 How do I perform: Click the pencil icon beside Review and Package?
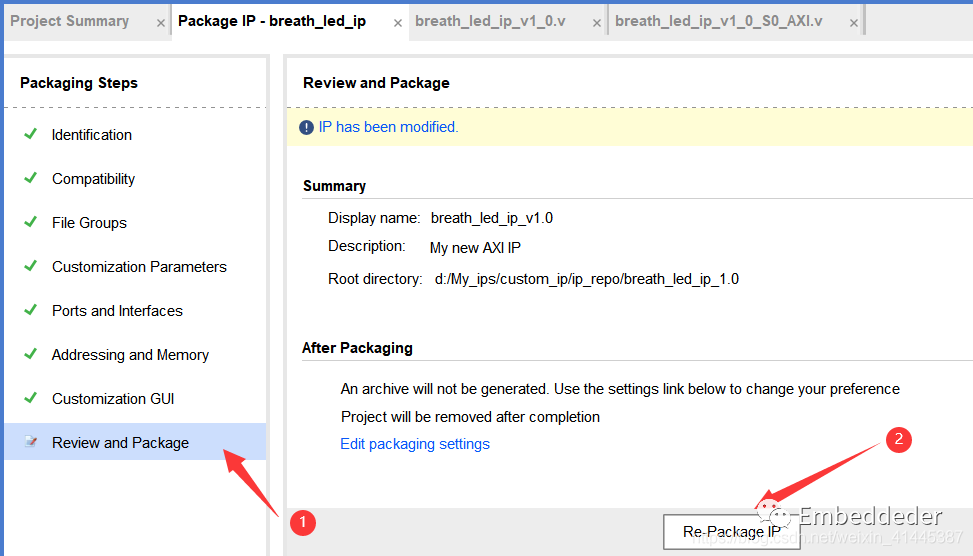pos(31,442)
